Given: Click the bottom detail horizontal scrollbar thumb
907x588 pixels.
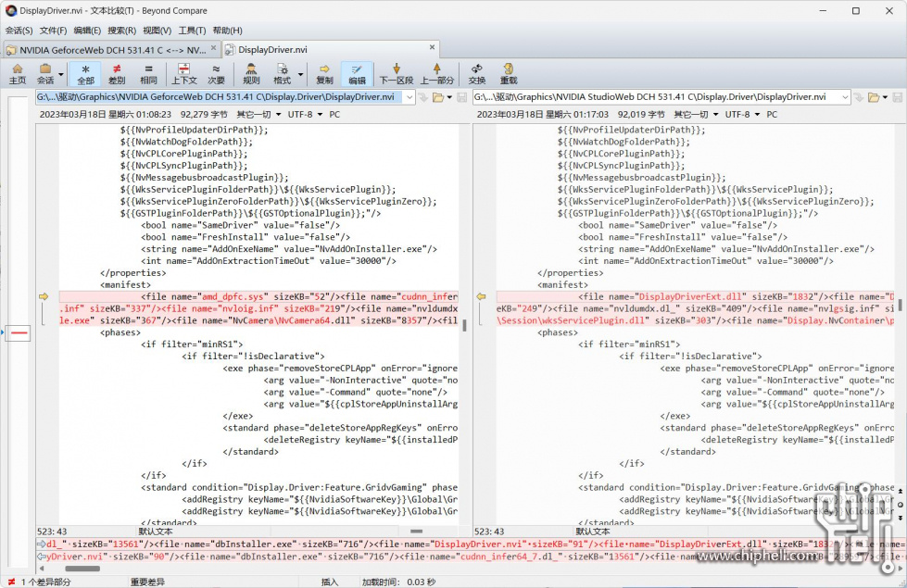Looking at the screenshot, I should (82, 569).
